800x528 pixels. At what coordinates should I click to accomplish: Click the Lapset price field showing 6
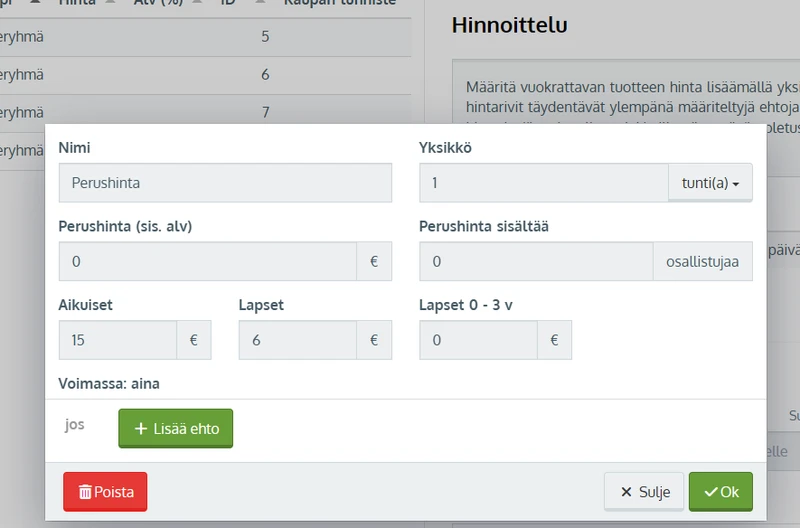[298, 340]
